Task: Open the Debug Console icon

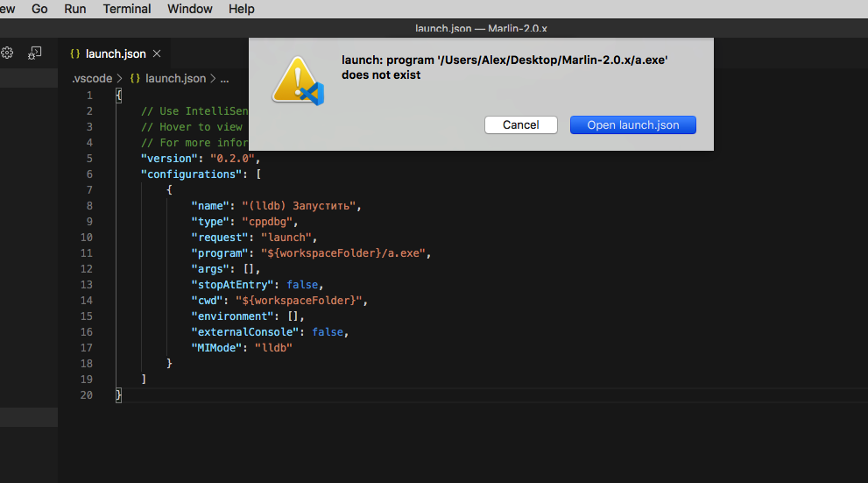Action: pyautogui.click(x=34, y=53)
